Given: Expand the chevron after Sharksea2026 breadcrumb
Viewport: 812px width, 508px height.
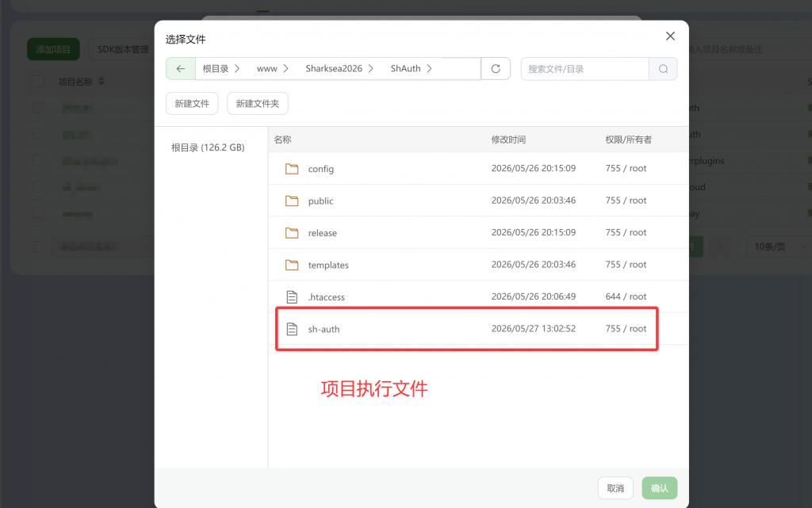Looking at the screenshot, I should (371, 69).
